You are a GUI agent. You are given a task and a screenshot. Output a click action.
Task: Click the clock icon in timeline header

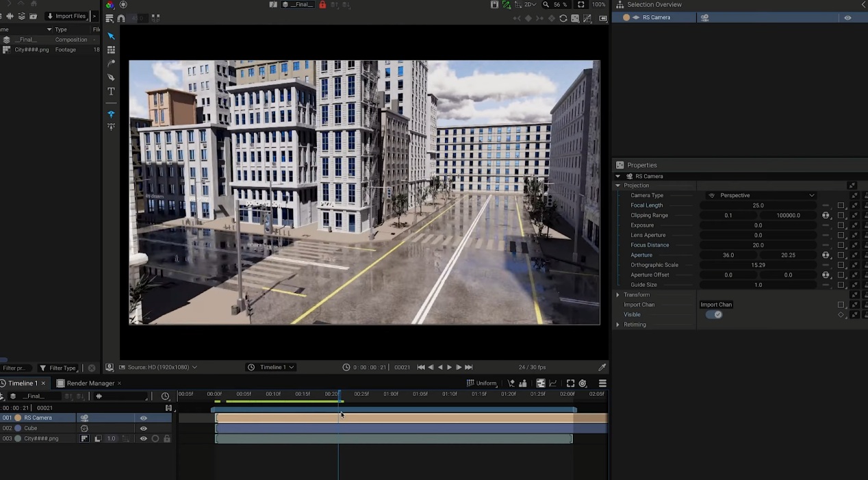click(x=165, y=396)
